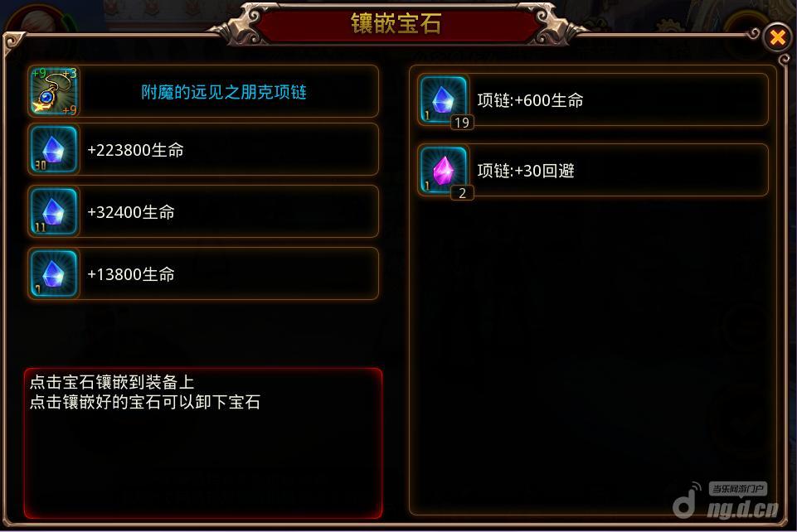Click the 镶嵌宝石 title banner

point(396,23)
